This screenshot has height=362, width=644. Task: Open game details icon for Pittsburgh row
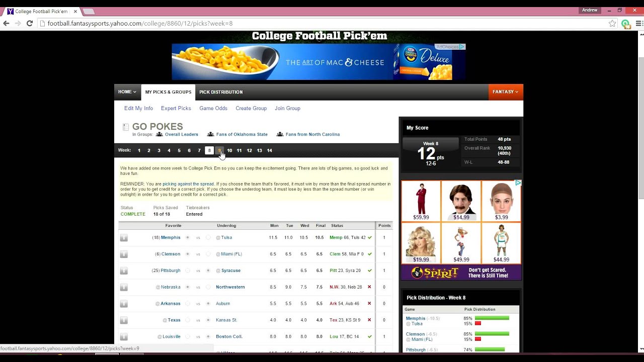(x=124, y=271)
